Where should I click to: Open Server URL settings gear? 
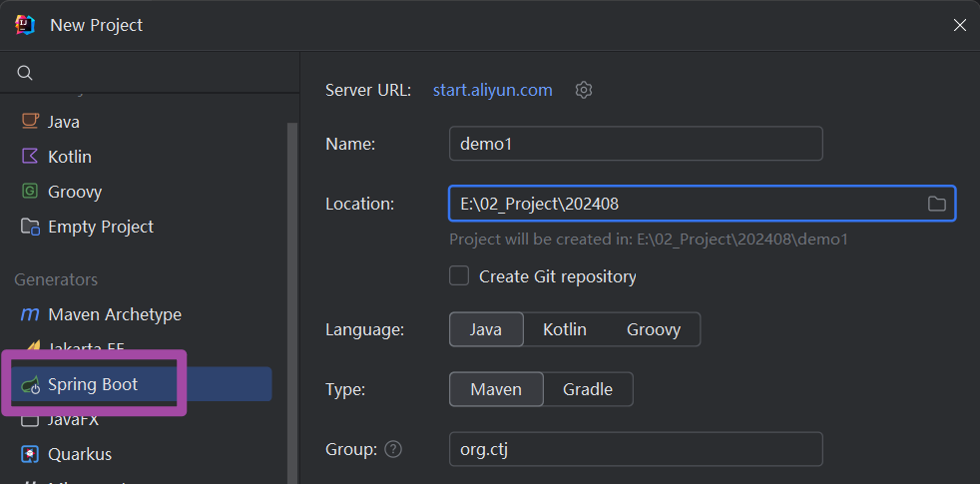pos(583,90)
